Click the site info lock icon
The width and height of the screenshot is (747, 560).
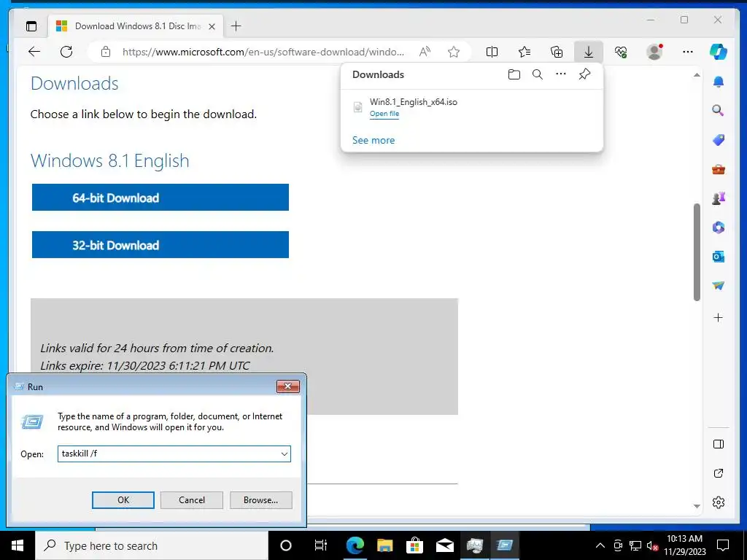coord(106,52)
